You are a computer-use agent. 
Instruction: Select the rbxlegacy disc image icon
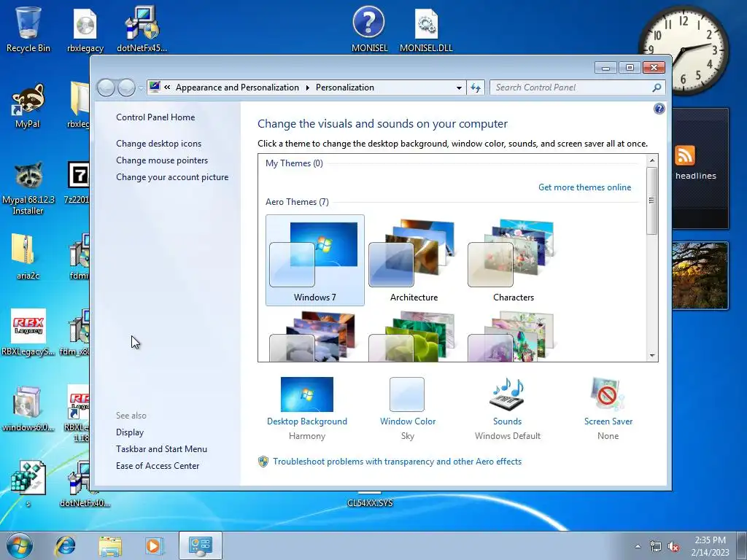pyautogui.click(x=85, y=28)
